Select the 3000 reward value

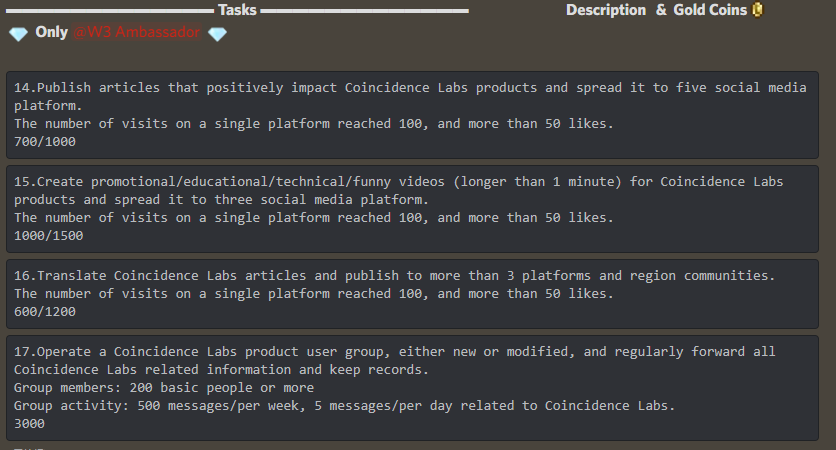[30, 424]
